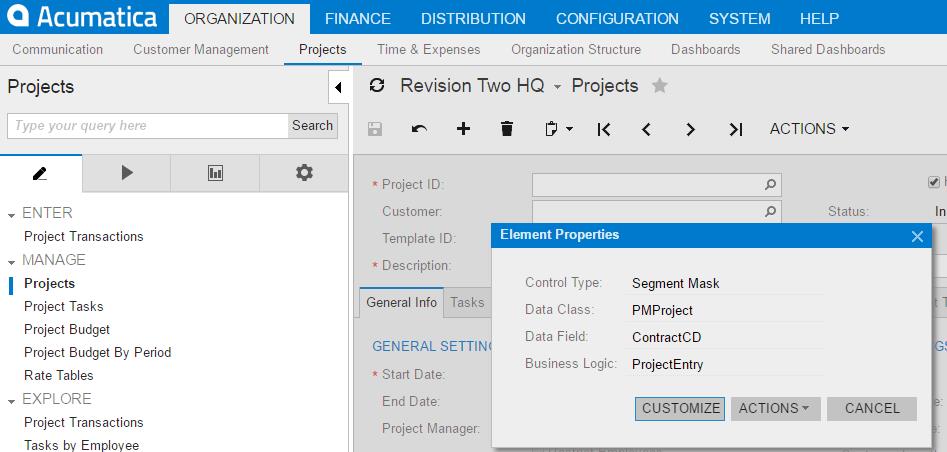Click the ProjectEntry business logic value
This screenshot has width=947, height=452.
click(667, 364)
